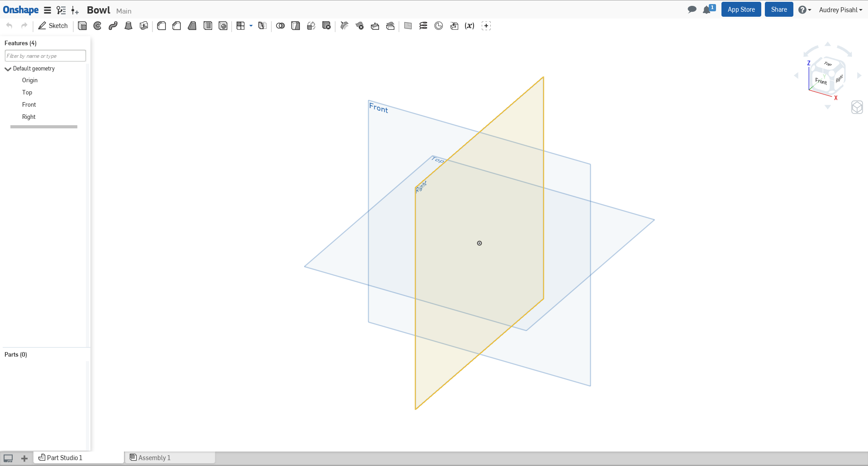This screenshot has height=466, width=868.
Task: Collapse the Default geometry group
Action: coord(8,69)
